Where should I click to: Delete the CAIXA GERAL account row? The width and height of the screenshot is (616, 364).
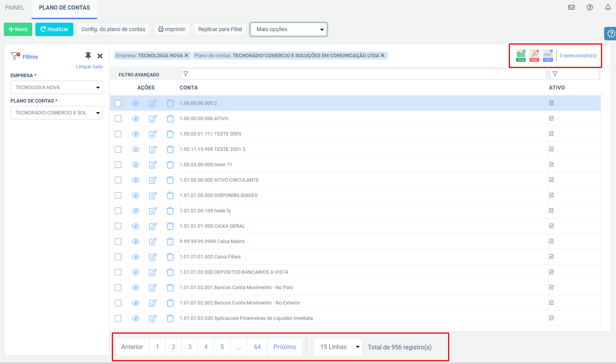tap(170, 226)
